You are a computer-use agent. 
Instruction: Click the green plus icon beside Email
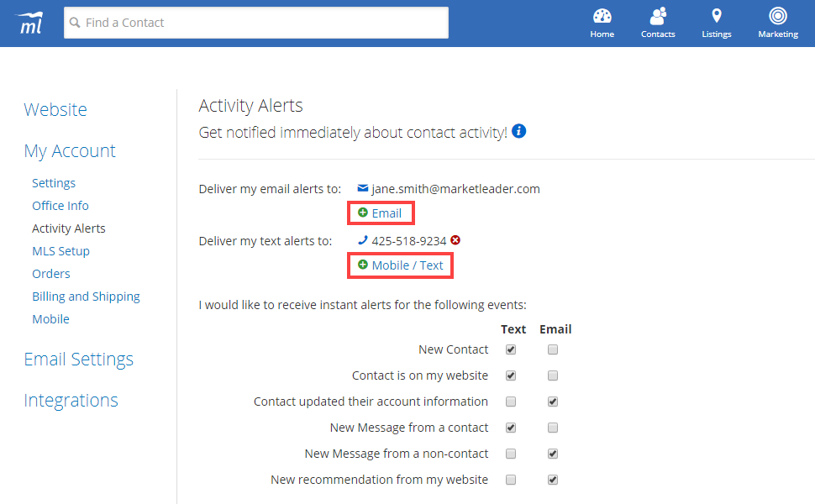pyautogui.click(x=363, y=213)
